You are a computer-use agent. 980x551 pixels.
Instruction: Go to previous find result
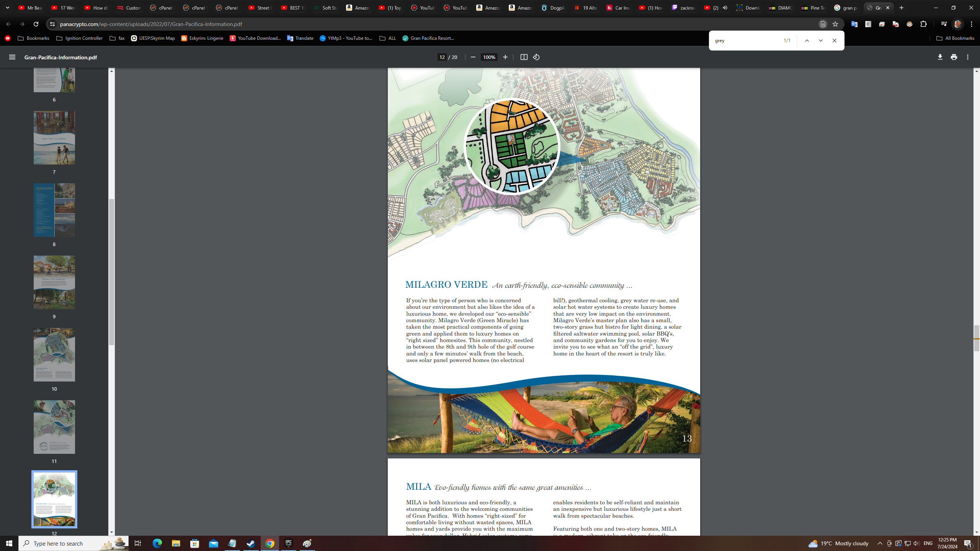pos(807,41)
